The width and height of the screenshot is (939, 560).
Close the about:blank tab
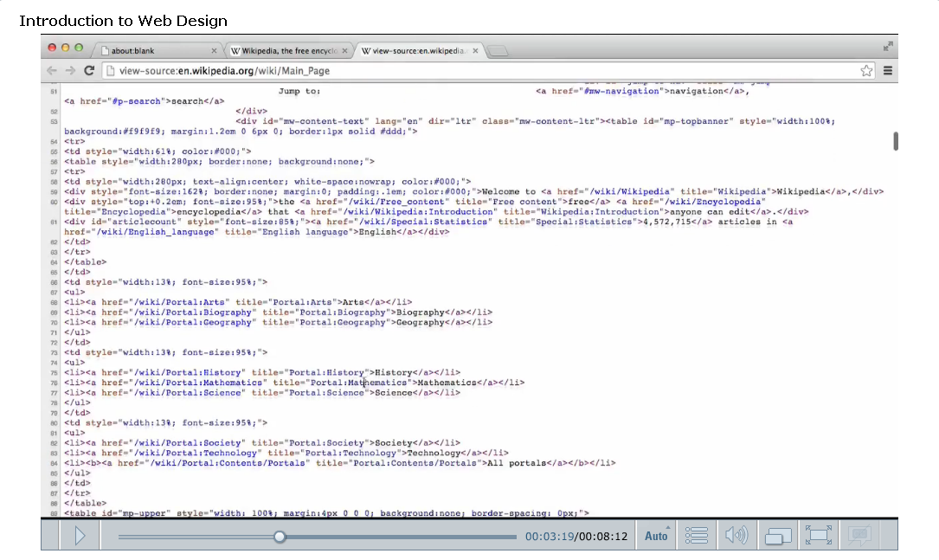[x=214, y=51]
